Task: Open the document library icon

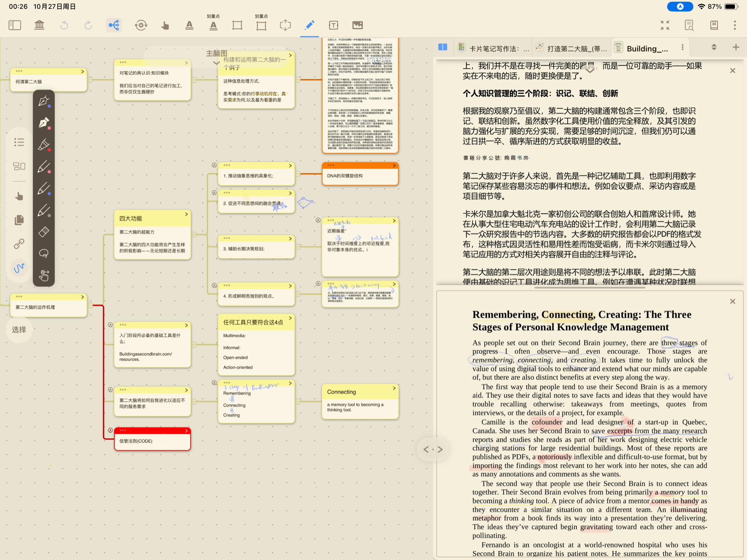Action: (39, 25)
